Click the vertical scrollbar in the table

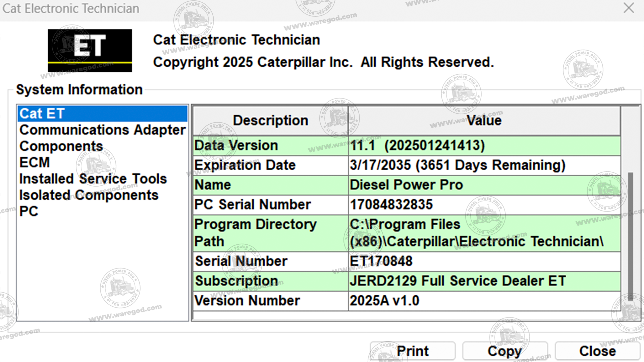point(630,235)
